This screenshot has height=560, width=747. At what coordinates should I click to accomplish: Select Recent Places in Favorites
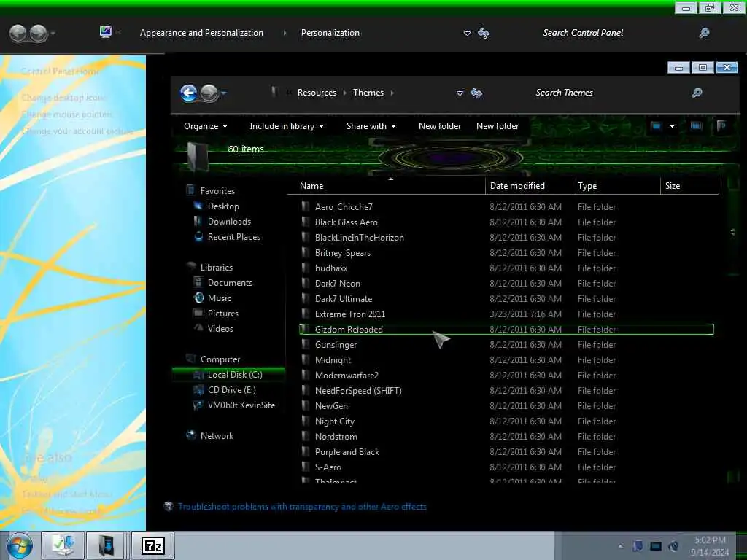[234, 237]
